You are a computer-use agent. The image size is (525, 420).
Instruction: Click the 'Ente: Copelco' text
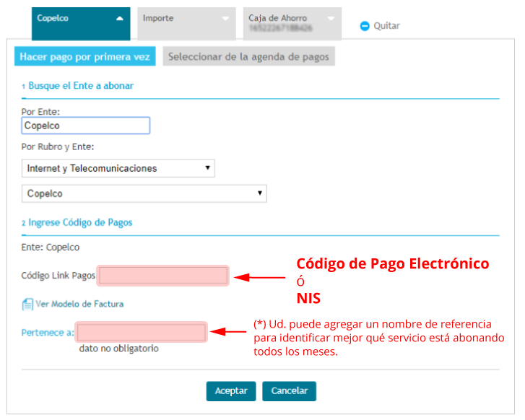(x=51, y=248)
